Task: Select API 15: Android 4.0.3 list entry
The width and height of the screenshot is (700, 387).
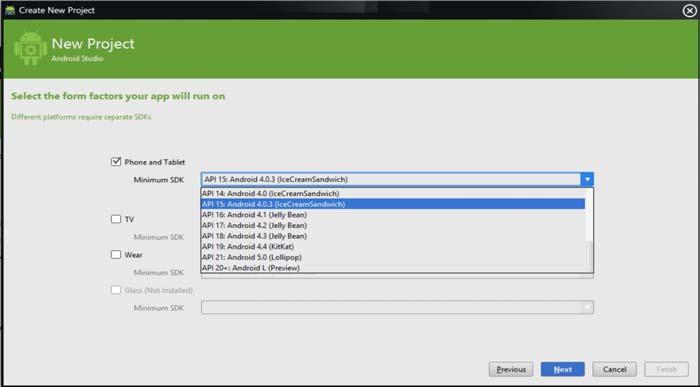Action: pos(393,204)
